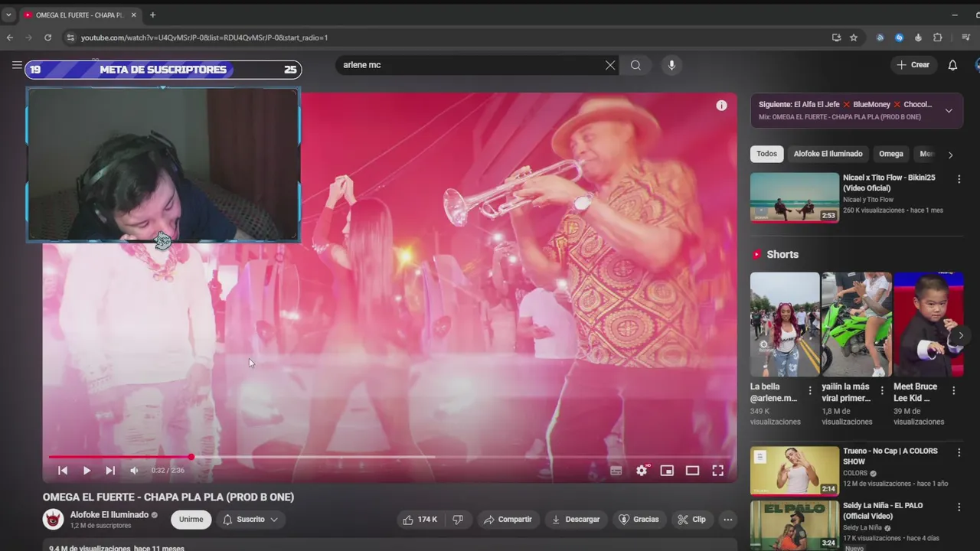Image resolution: width=980 pixels, height=551 pixels.
Task: Select the Todos filter chip
Action: click(766, 154)
